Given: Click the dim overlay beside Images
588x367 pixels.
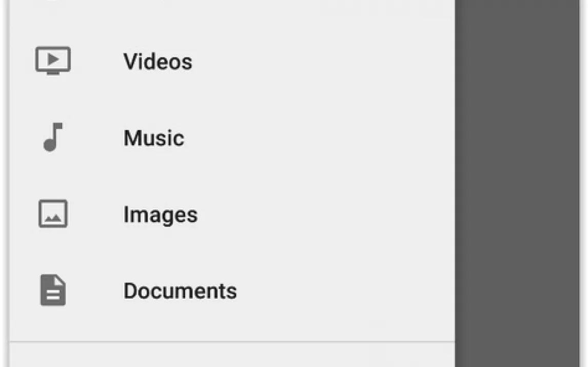Looking at the screenshot, I should tap(518, 215).
